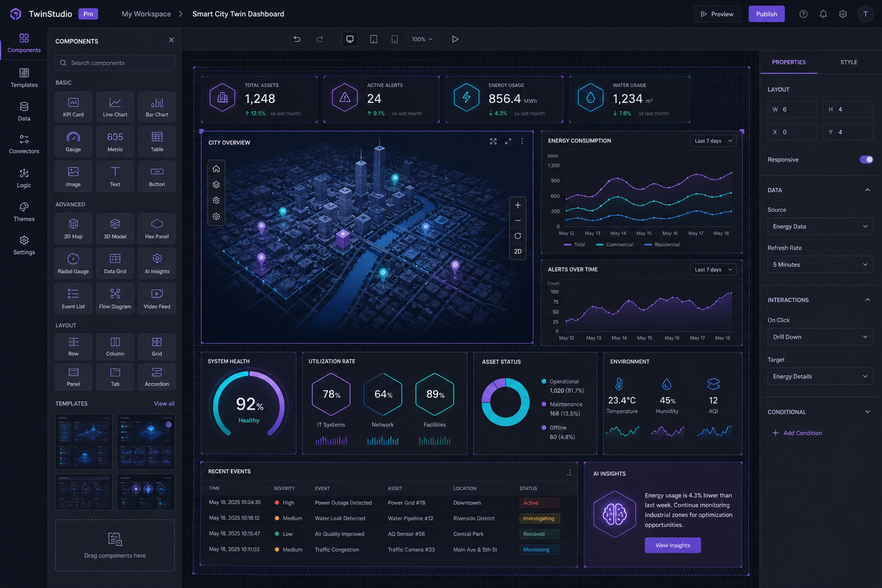Add a Bar Chart component
The width and height of the screenshot is (882, 588).
tap(157, 107)
